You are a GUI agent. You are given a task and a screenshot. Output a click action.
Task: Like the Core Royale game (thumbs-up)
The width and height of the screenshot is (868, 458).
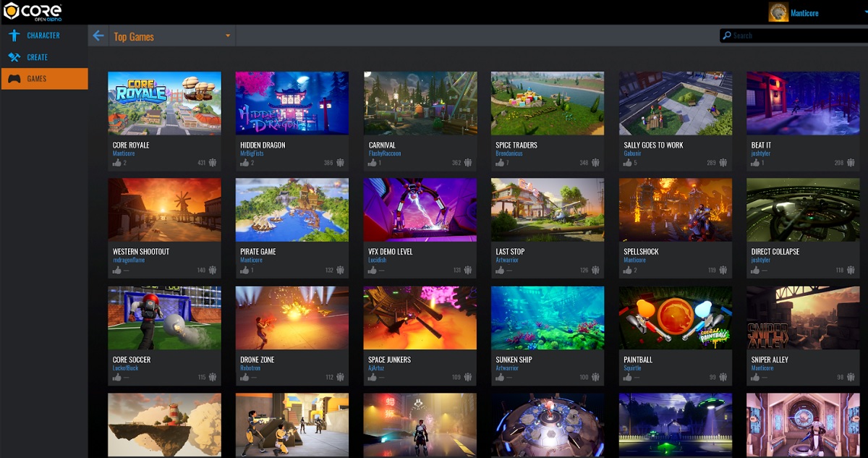pyautogui.click(x=116, y=163)
